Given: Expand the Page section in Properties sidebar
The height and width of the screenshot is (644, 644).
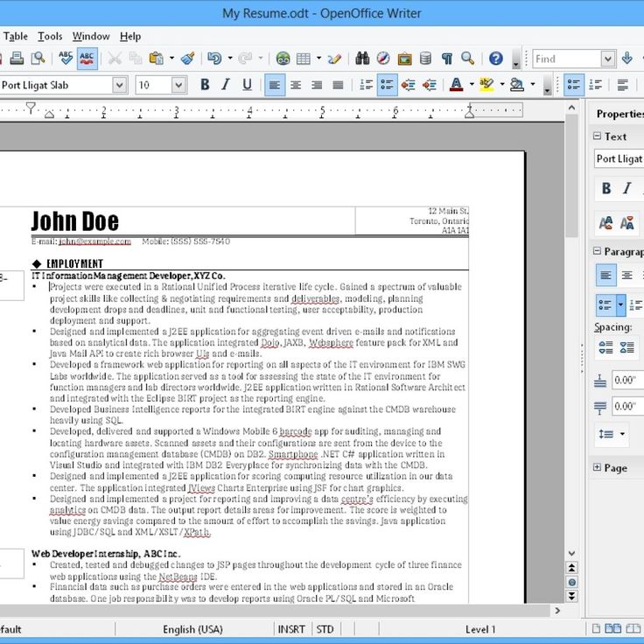Looking at the screenshot, I should tap(597, 467).
